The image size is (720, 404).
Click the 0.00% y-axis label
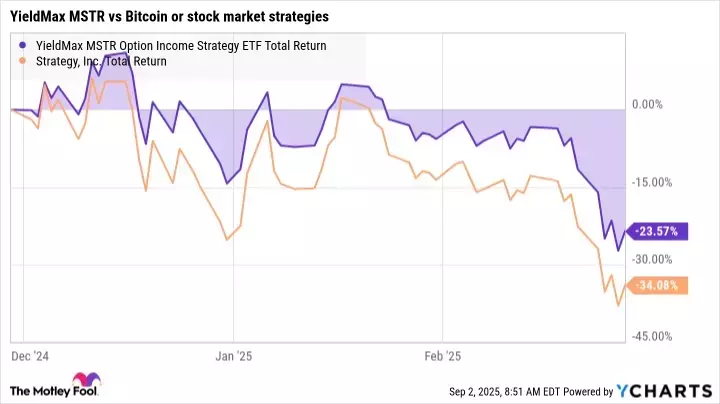[648, 105]
